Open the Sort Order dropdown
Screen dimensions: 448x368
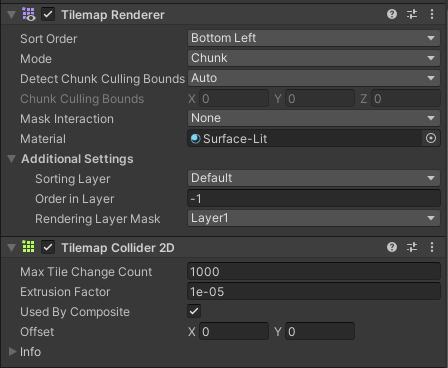tap(314, 38)
